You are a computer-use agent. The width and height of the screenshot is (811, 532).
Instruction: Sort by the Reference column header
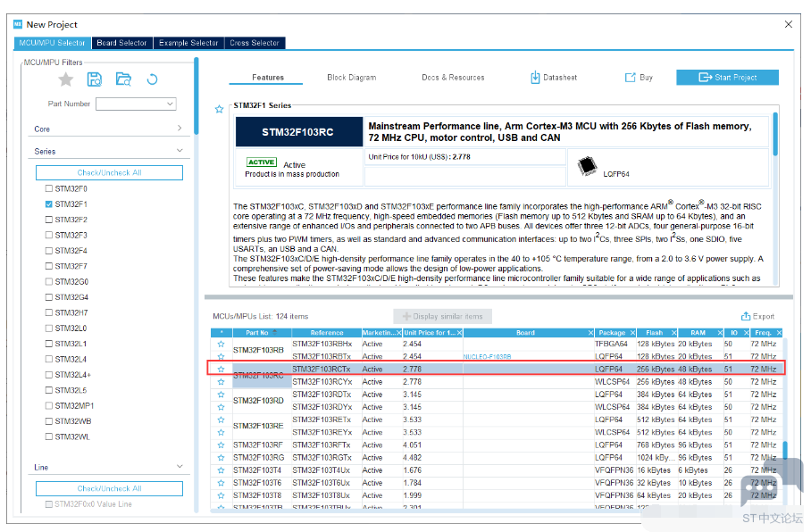(x=326, y=332)
